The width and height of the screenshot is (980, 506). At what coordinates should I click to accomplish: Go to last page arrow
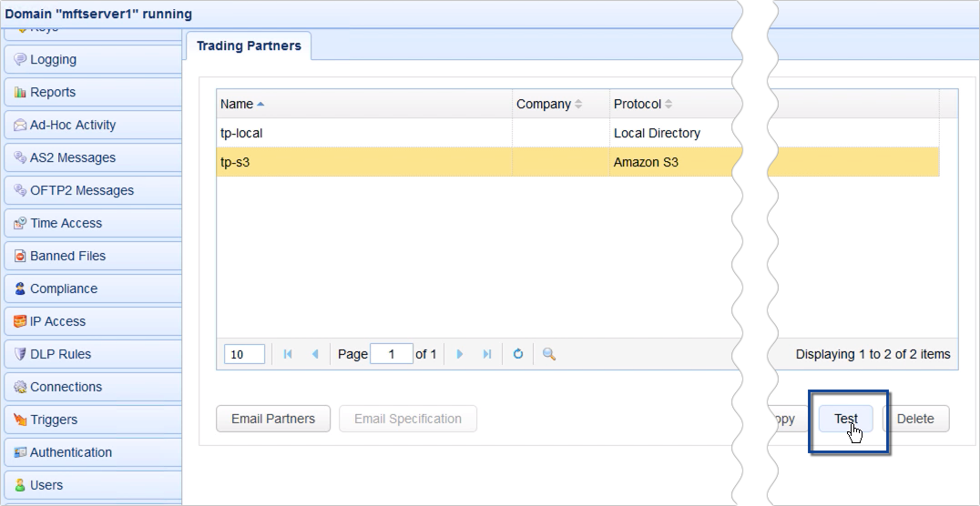point(487,354)
